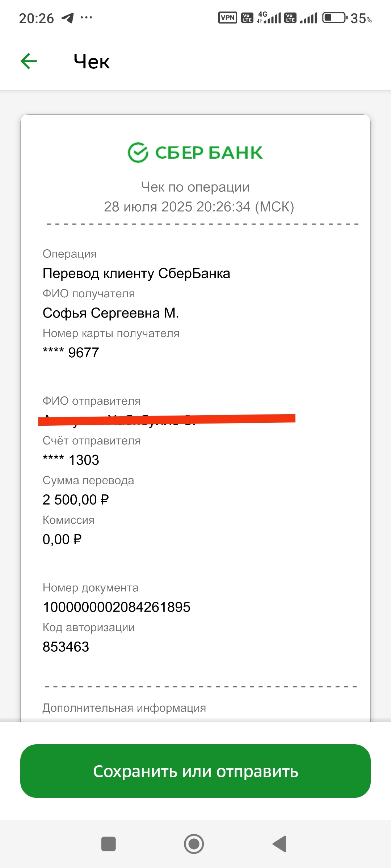Tap the sender account **** 1303
This screenshot has width=391, height=868.
pyautogui.click(x=71, y=460)
